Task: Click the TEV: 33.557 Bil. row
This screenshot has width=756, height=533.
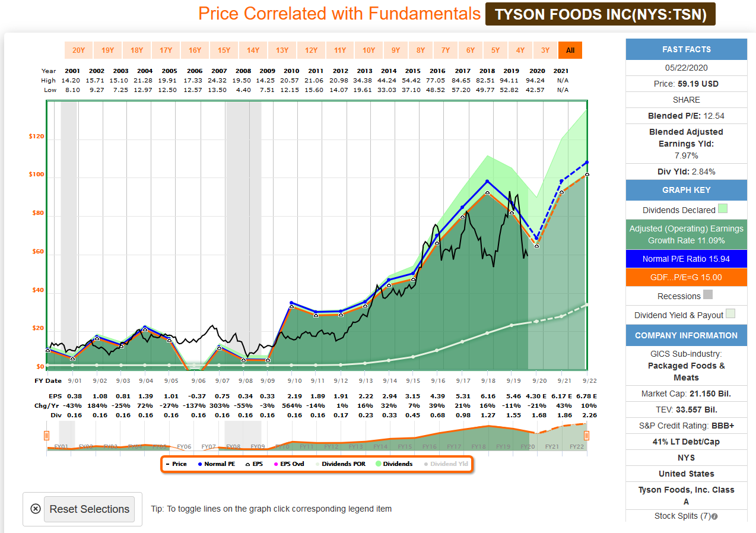Action: (x=687, y=410)
